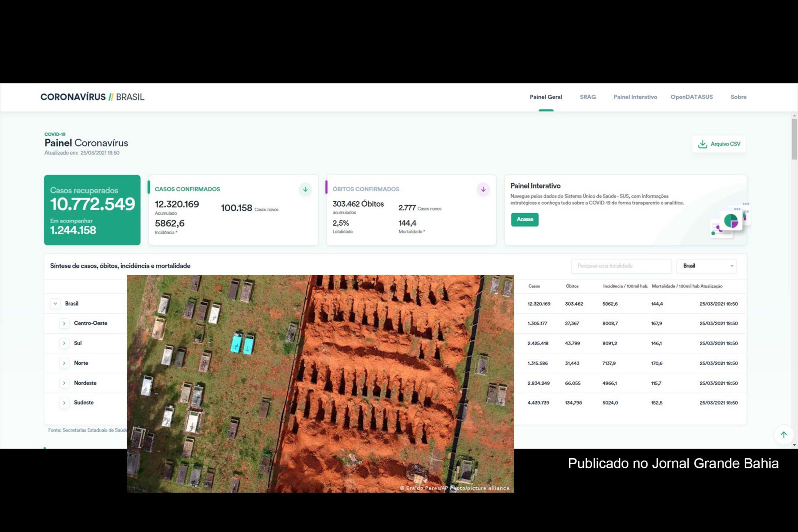This screenshot has width=798, height=532.
Task: Click the green arrow in Casos Confirmados
Action: click(305, 189)
